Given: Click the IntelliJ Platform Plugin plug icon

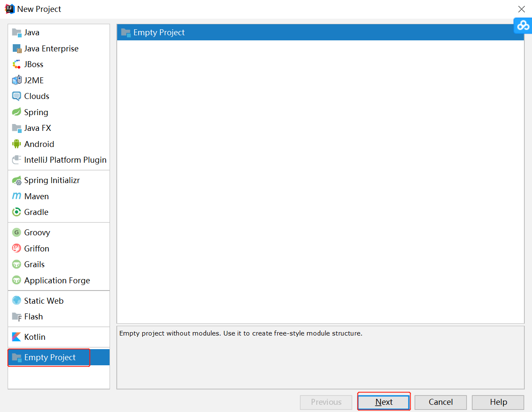Looking at the screenshot, I should 17,160.
